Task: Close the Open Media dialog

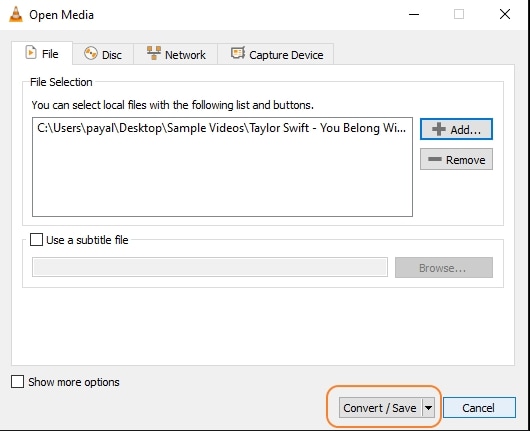Action: 505,14
